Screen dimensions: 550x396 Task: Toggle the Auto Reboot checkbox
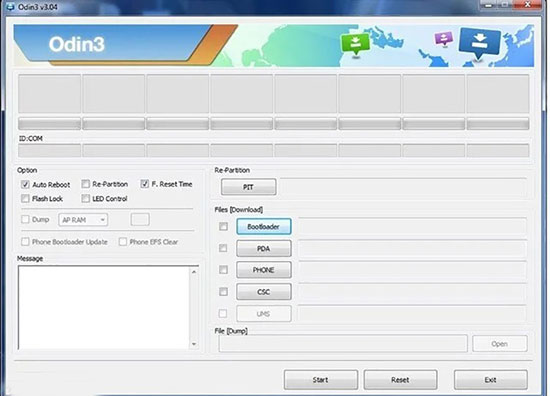point(25,184)
